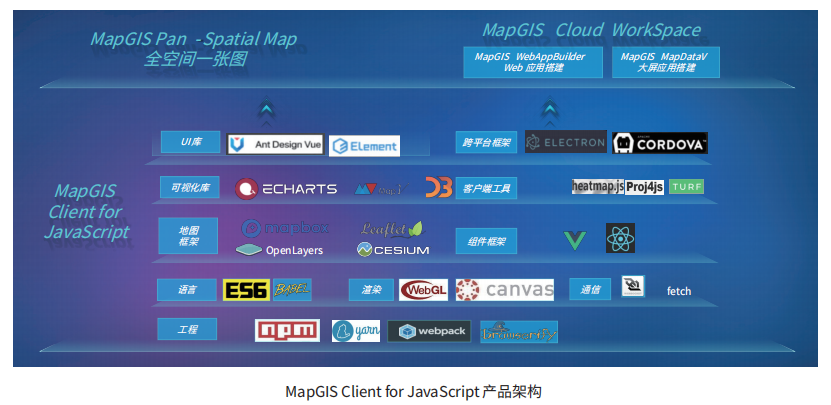Select the 跨平台框架 label box
831x405 pixels.
(486, 142)
